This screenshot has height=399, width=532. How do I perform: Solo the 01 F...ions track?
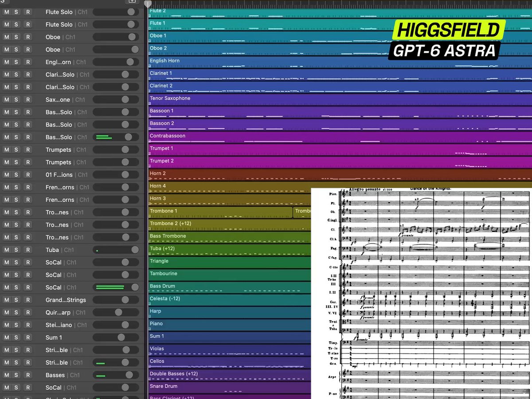[x=16, y=175]
